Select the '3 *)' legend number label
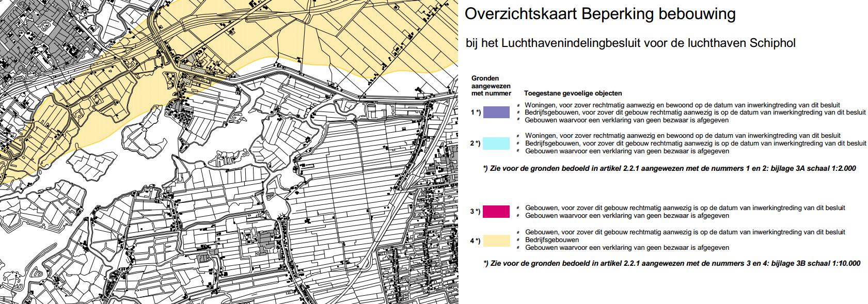Viewport: 868px width, 304px height. coord(475,211)
